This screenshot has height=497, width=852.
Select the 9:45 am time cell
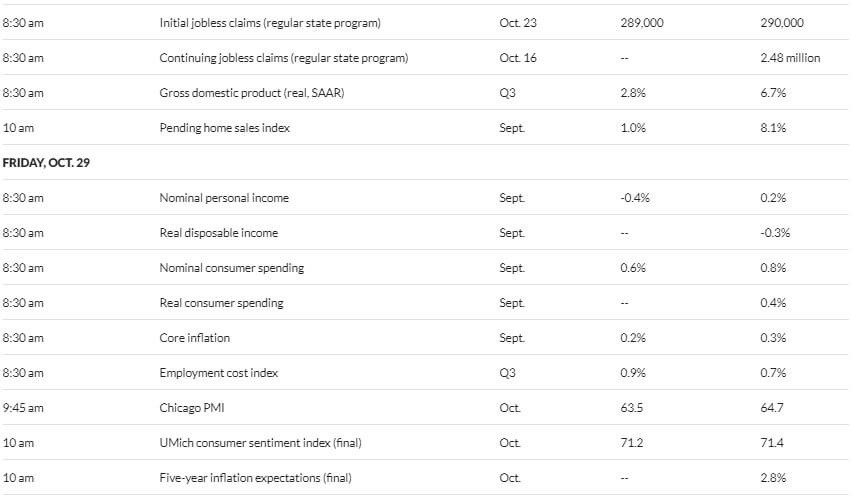[23, 408]
